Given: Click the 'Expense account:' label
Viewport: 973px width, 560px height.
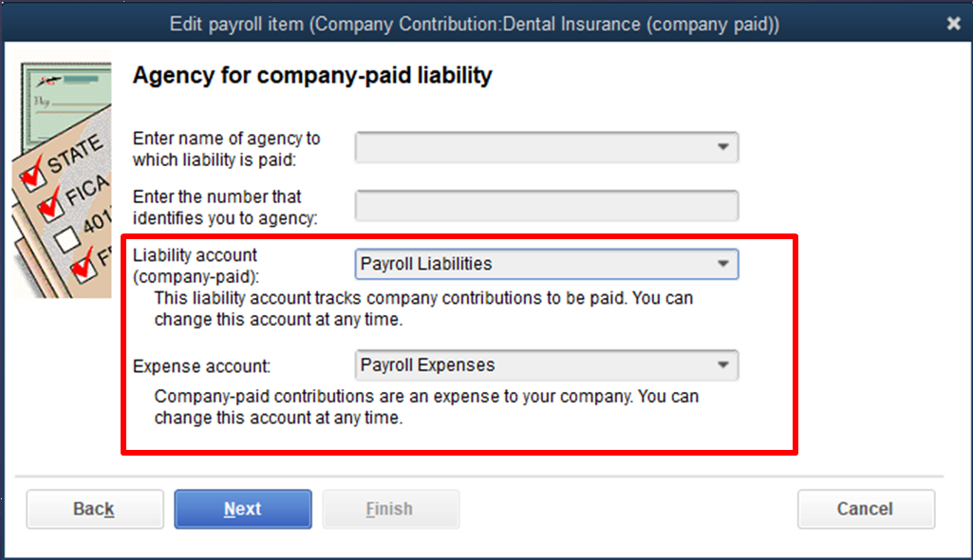Looking at the screenshot, I should (201, 366).
